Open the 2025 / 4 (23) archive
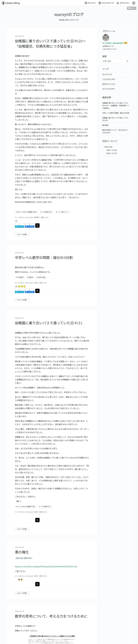 (x=111, y=150)
